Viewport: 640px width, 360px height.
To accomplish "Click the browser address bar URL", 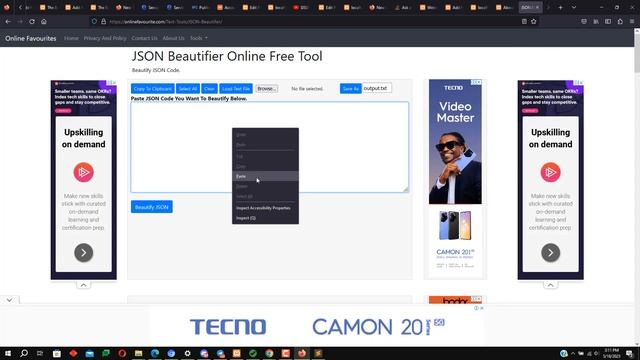I will 166,22.
